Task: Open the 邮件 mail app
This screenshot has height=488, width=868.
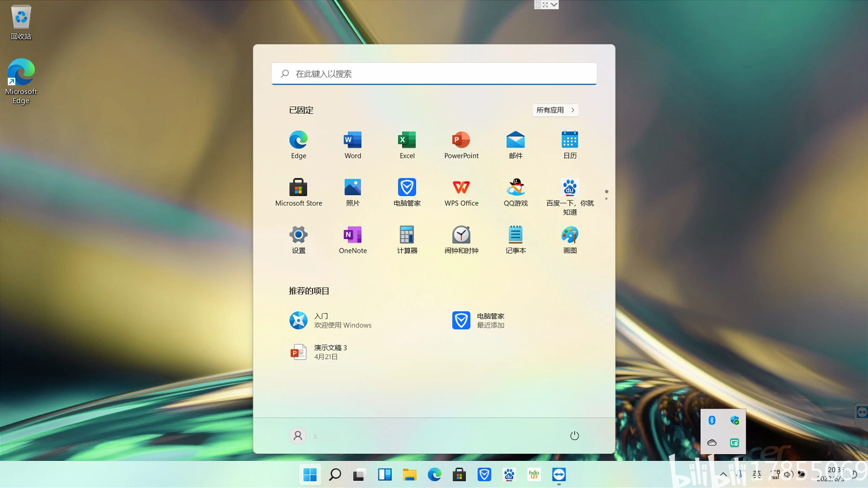Action: pos(515,145)
